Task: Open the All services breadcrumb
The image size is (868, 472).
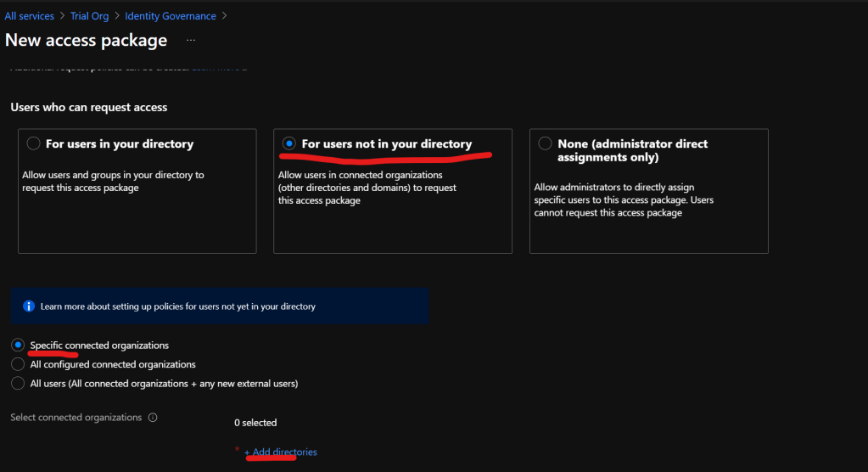Action: 29,16
